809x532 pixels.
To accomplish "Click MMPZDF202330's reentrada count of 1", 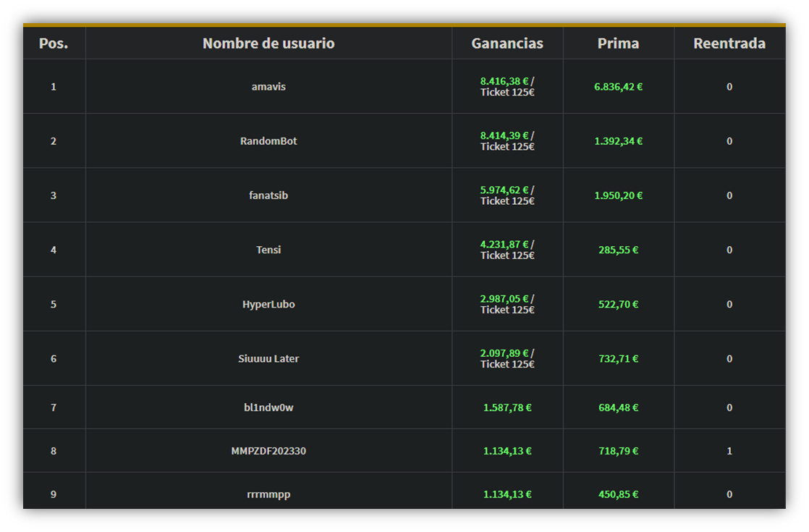I will 729,451.
